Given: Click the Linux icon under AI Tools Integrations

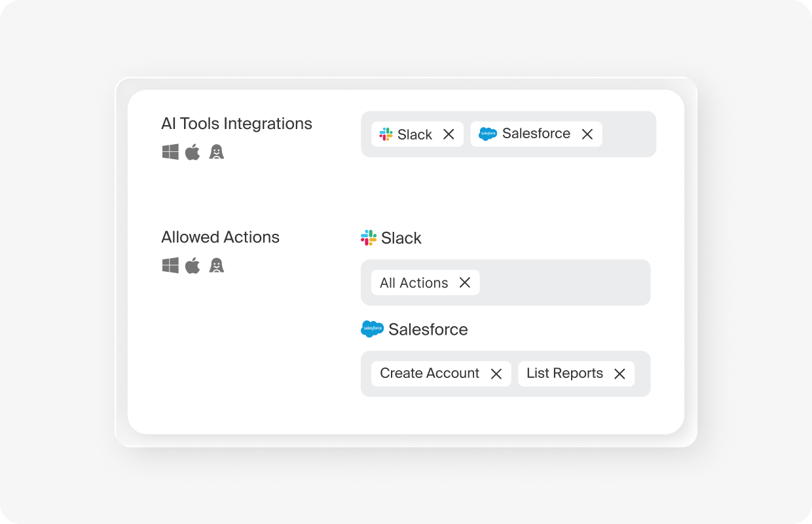Looking at the screenshot, I should (217, 152).
